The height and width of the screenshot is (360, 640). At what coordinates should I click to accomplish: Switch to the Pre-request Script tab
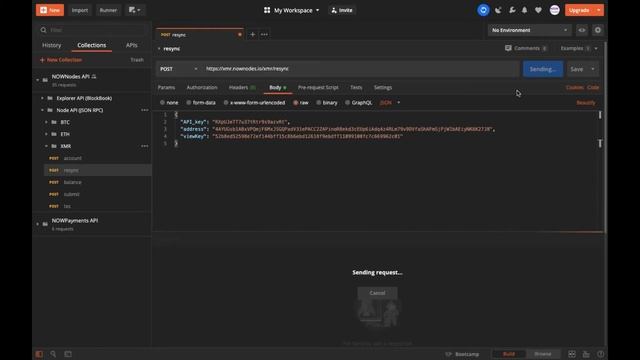point(318,87)
